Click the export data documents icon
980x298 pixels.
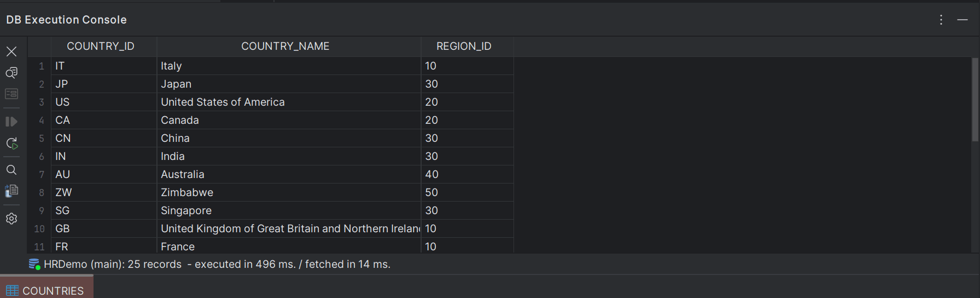tap(11, 191)
